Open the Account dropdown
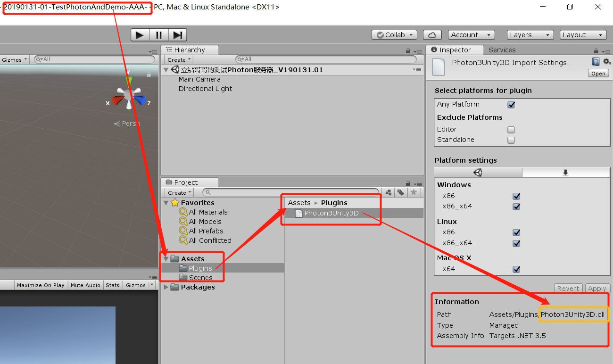The height and width of the screenshot is (364, 613). click(471, 35)
